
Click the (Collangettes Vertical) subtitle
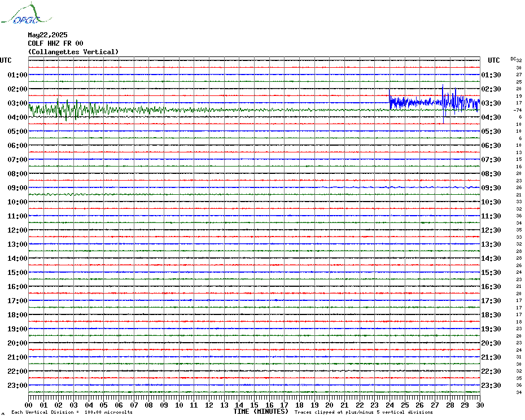click(x=73, y=52)
